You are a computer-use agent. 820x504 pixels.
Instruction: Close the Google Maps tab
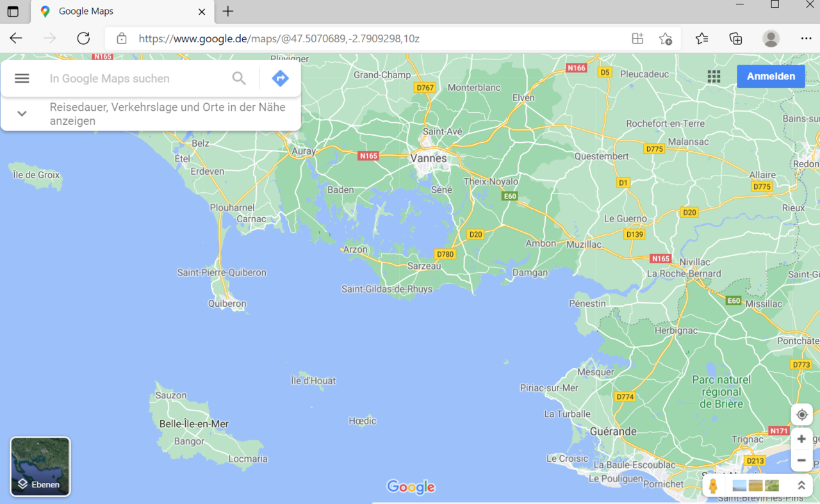[202, 12]
